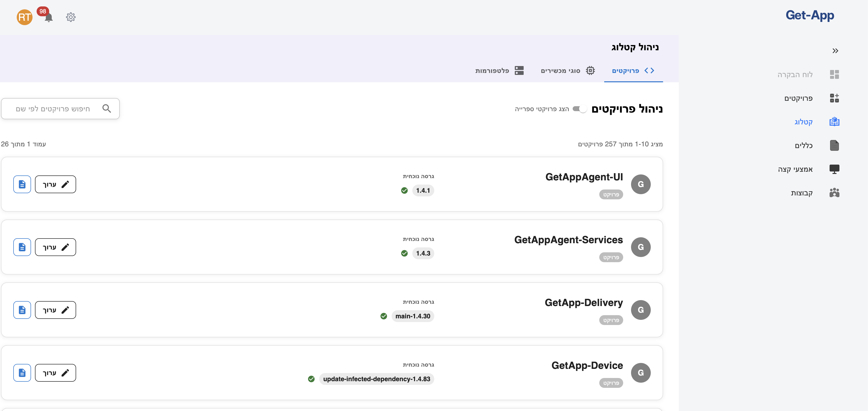Click the GetAppAgent-UI project title
This screenshot has height=411, width=868.
click(584, 177)
